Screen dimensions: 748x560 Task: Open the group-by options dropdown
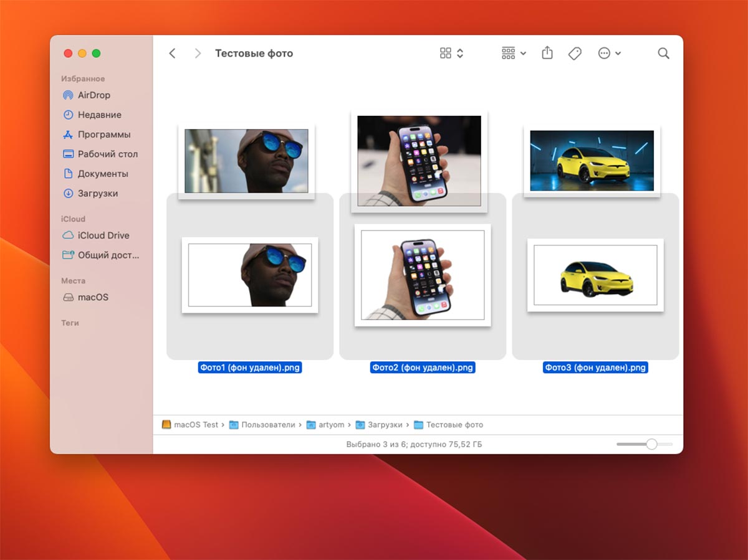point(514,54)
